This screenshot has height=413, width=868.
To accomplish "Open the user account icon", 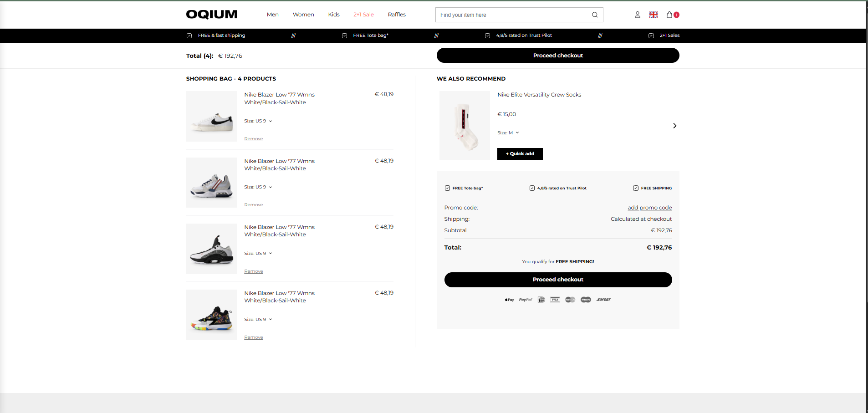I will pos(638,15).
